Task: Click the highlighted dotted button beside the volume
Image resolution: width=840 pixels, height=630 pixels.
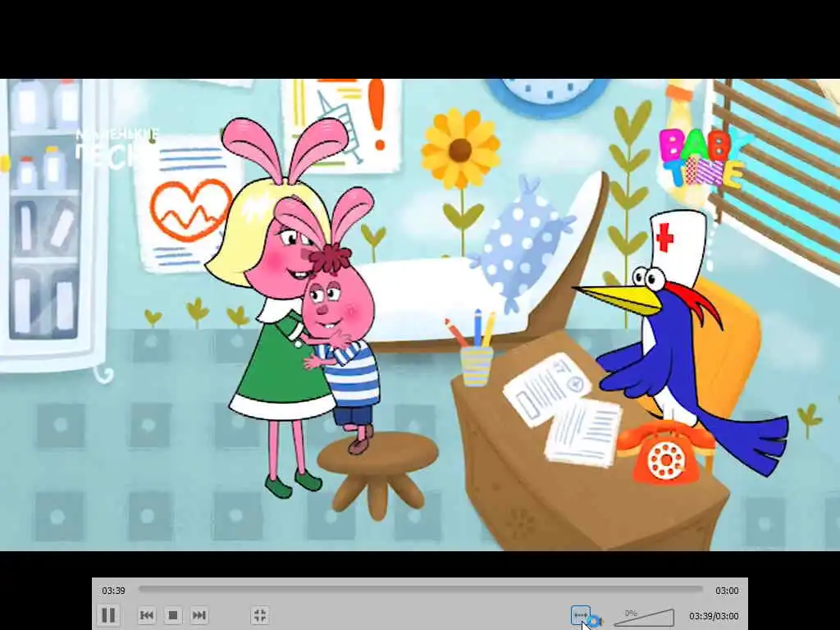Action: click(x=581, y=615)
